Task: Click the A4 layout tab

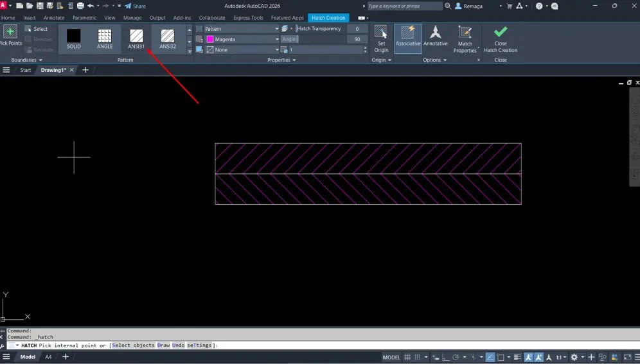Action: click(48, 357)
